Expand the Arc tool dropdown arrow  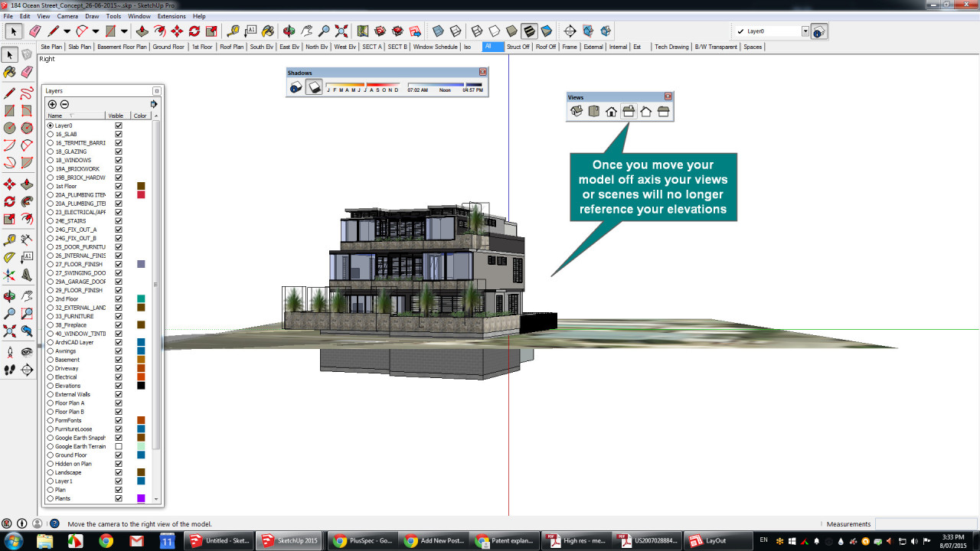96,31
